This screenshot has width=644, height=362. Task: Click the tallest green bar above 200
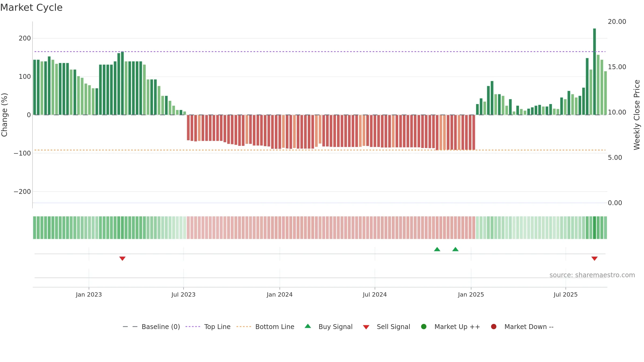click(594, 72)
